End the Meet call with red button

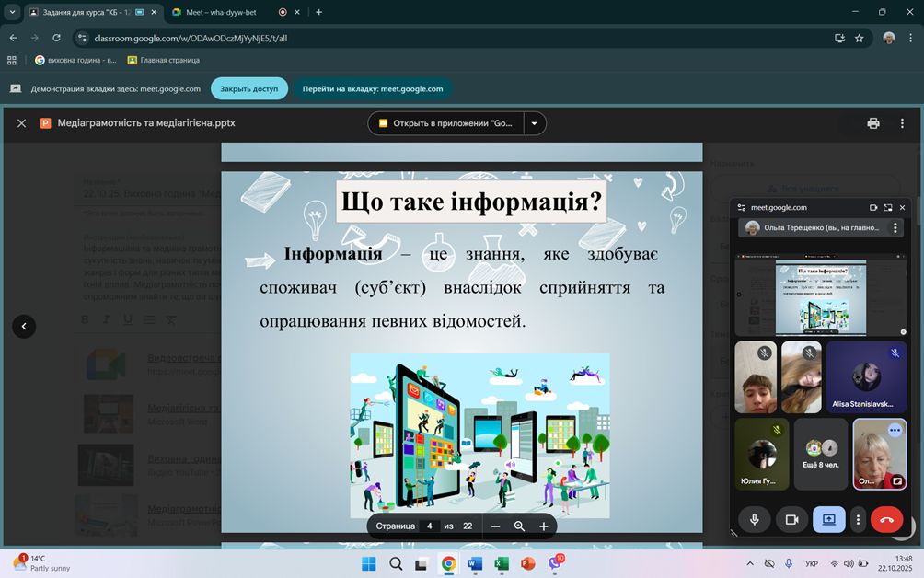(886, 519)
